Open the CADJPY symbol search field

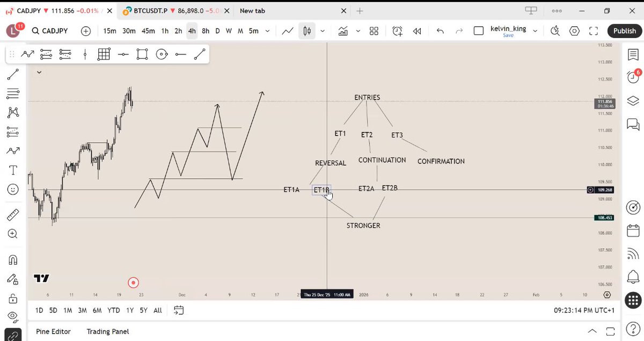tap(50, 31)
